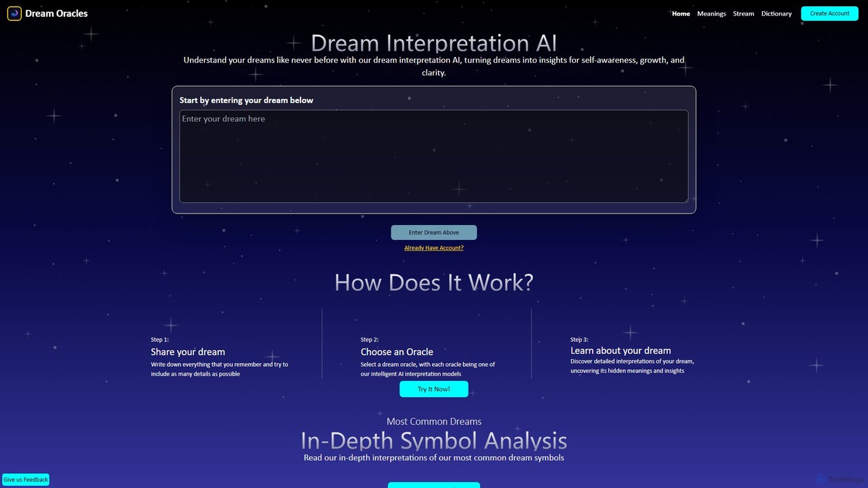Image resolution: width=868 pixels, height=488 pixels.
Task: Select 'Select a dream oracle' description text
Action: click(x=428, y=369)
